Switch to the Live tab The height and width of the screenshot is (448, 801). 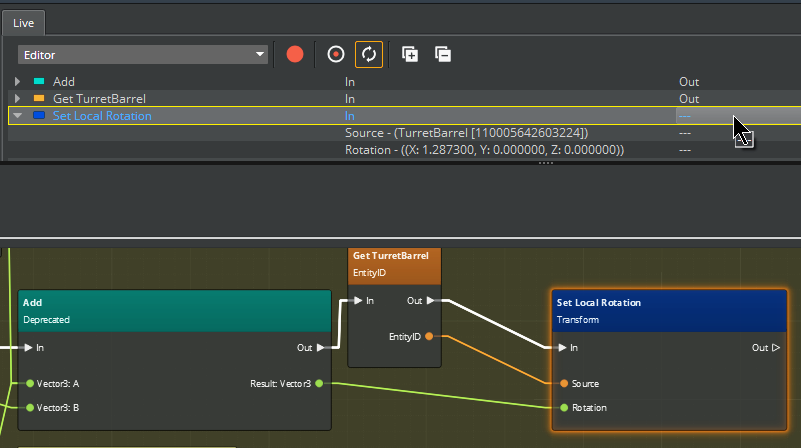[23, 21]
